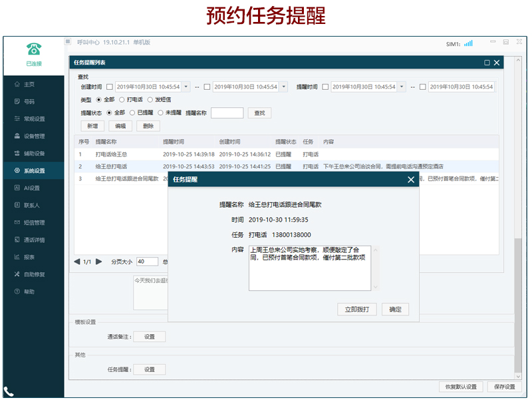Open 号码 from the sidebar icon
Image resolution: width=532 pixels, height=400 pixels.
(17, 102)
